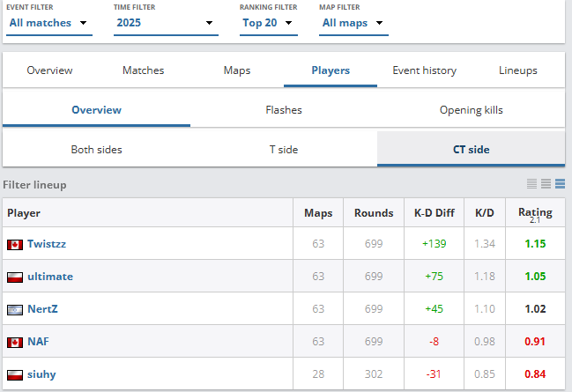Open NAF player profile link
The width and height of the screenshot is (572, 392).
coord(38,342)
